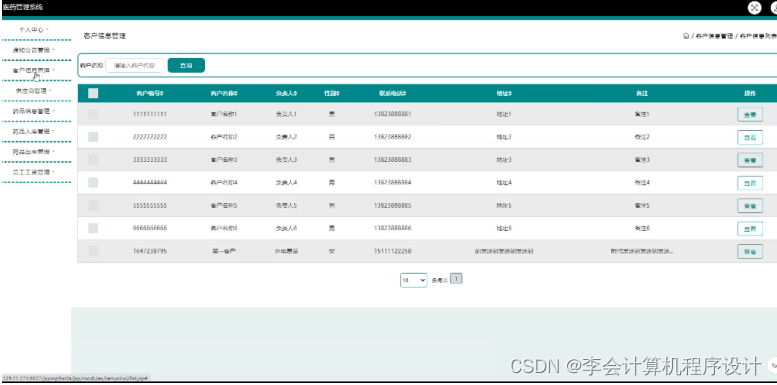The height and width of the screenshot is (385, 777).
Task: Click the 查询 search button
Action: click(186, 65)
